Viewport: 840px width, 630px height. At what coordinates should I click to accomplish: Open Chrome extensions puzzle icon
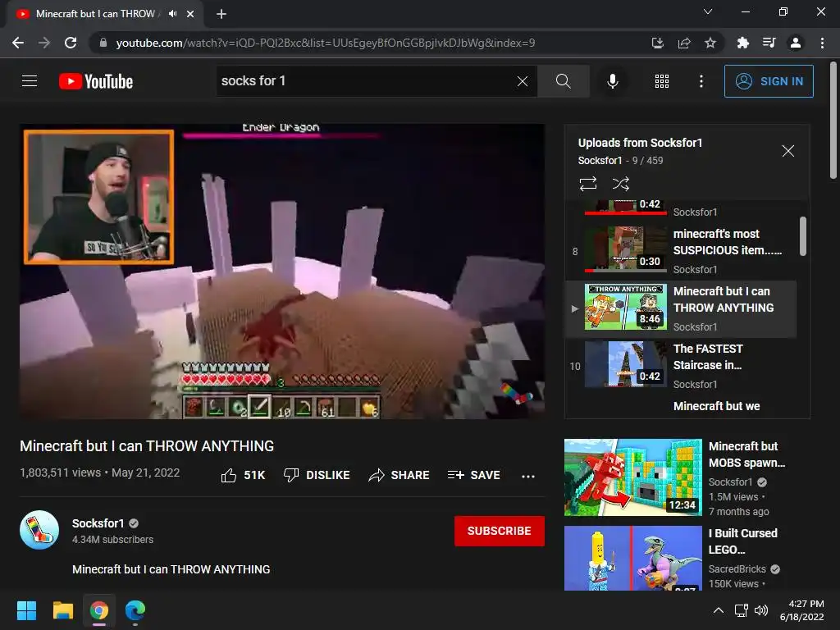742,43
